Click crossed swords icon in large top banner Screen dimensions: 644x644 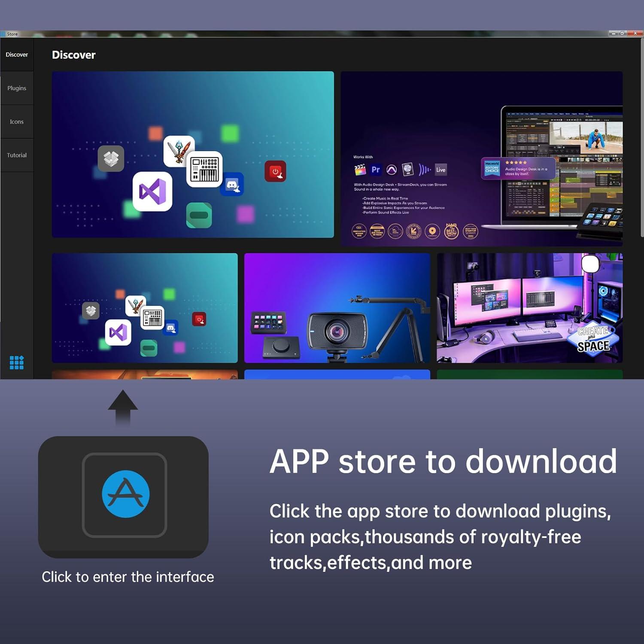click(179, 151)
